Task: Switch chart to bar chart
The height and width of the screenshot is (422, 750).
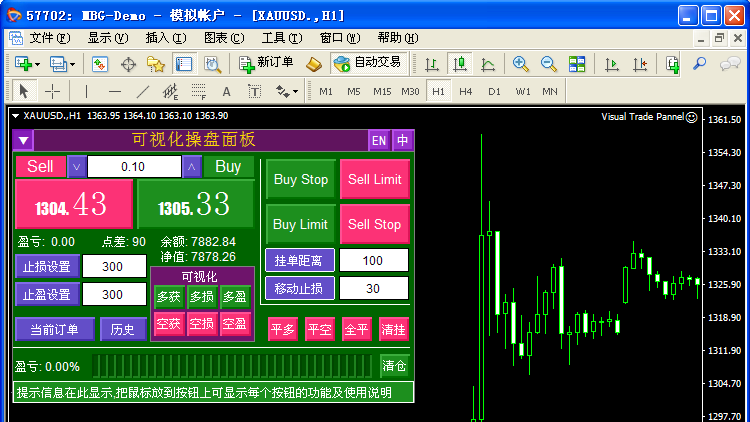Action: point(432,64)
